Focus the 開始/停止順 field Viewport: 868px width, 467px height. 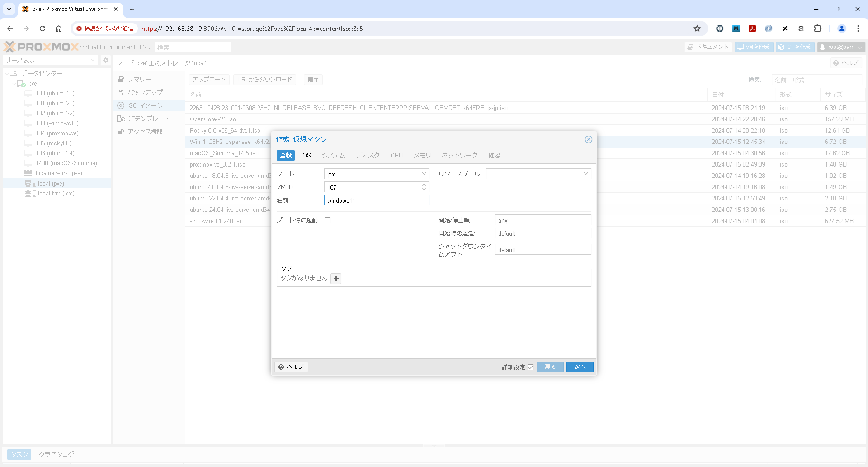pos(543,220)
